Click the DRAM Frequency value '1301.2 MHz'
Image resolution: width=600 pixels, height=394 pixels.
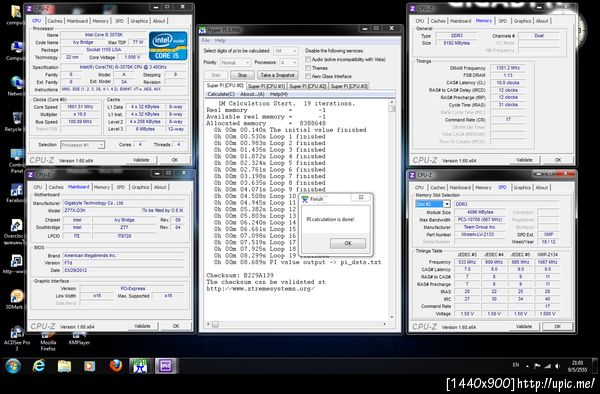(x=508, y=68)
